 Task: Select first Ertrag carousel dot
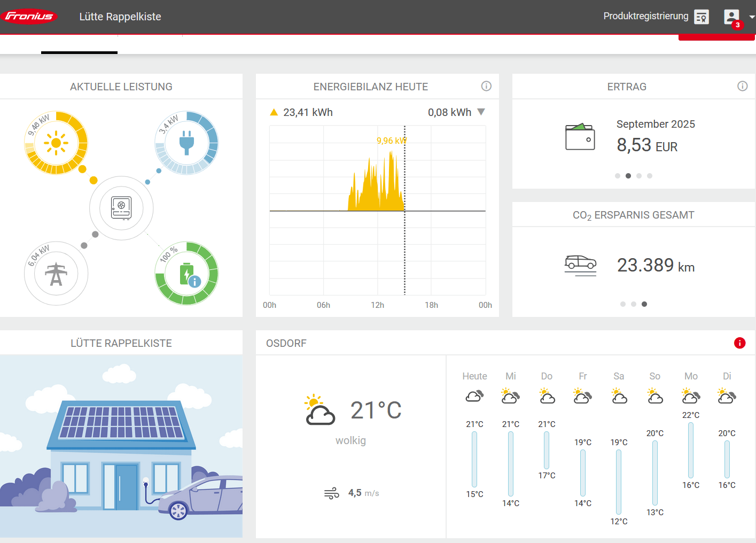click(618, 176)
